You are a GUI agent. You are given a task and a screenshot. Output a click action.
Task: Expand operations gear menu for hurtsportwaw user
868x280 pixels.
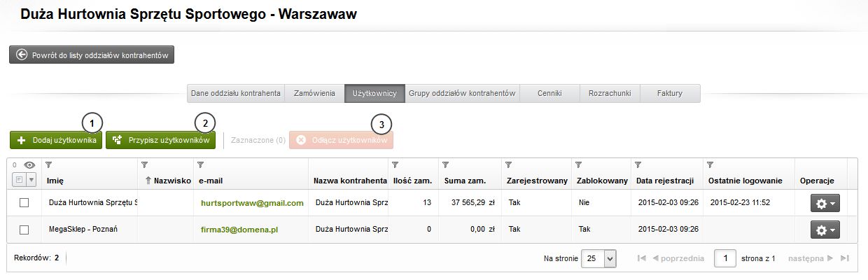825,203
